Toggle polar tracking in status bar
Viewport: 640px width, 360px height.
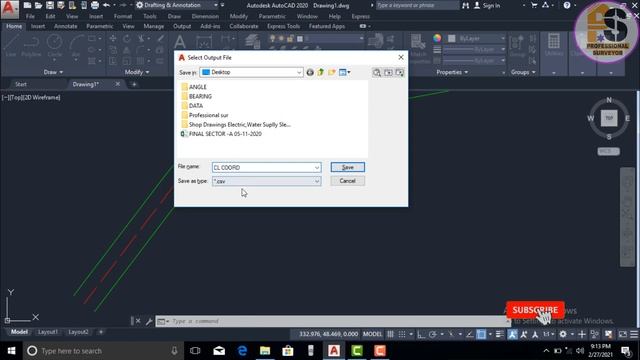tap(433, 334)
